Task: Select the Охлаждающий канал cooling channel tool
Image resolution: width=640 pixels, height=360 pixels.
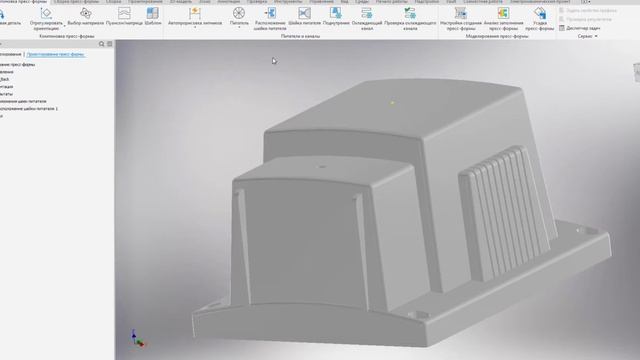Action: (x=367, y=18)
